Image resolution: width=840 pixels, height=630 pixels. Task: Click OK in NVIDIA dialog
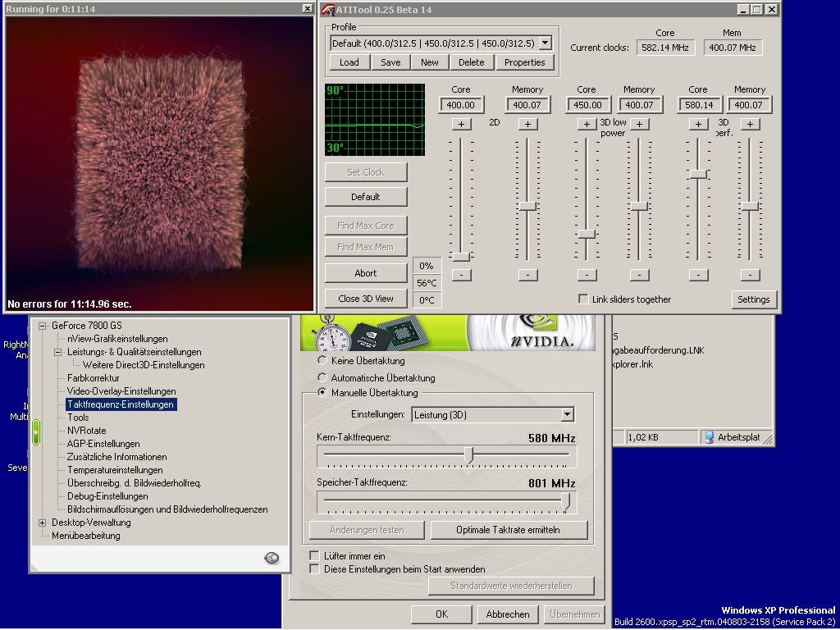pyautogui.click(x=441, y=614)
